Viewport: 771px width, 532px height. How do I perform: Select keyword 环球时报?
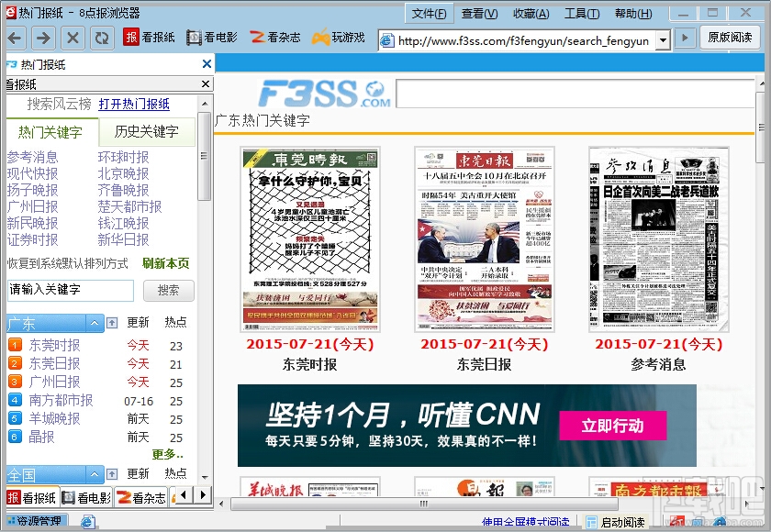pos(123,157)
